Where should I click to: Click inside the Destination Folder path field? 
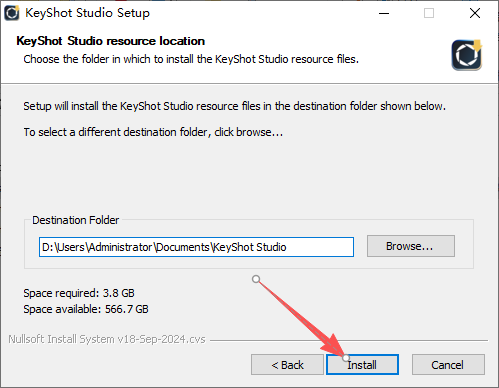coord(196,247)
